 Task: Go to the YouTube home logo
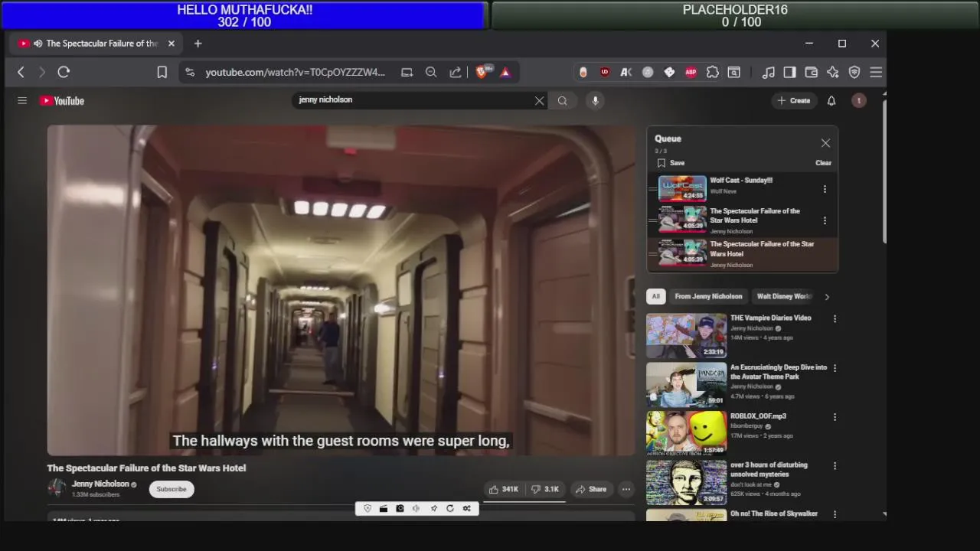[62, 100]
